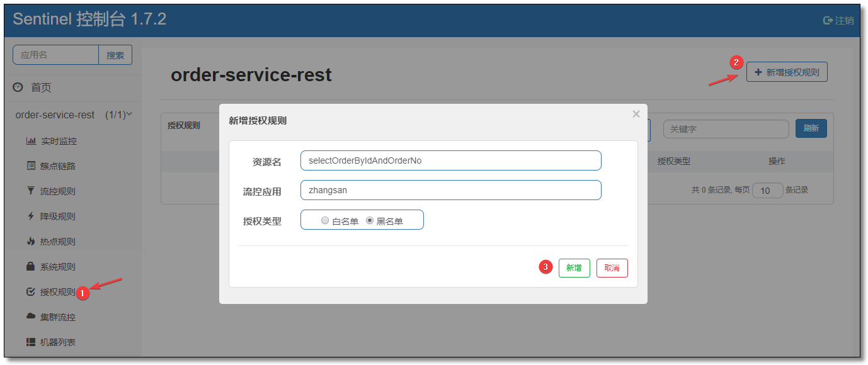Collapse the order-service-rest app chevron
The height and width of the screenshot is (365, 868).
[x=130, y=115]
